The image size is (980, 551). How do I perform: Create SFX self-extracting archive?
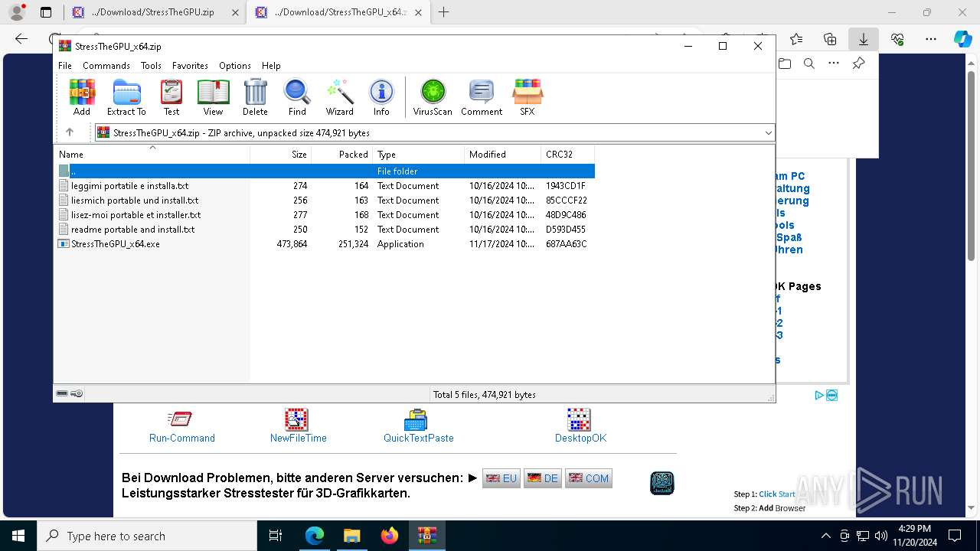[528, 97]
